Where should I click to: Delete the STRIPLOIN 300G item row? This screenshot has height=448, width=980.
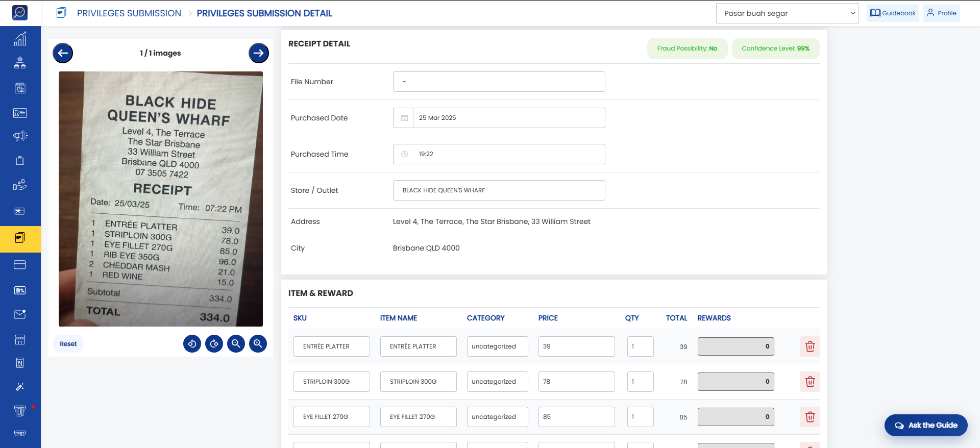pyautogui.click(x=810, y=382)
